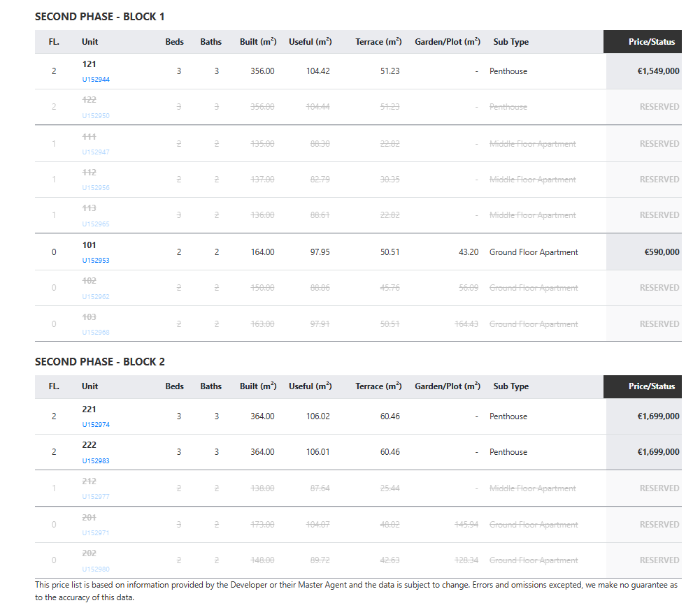The width and height of the screenshot is (700, 603).
Task: Open unit reference link U152983
Action: [96, 461]
